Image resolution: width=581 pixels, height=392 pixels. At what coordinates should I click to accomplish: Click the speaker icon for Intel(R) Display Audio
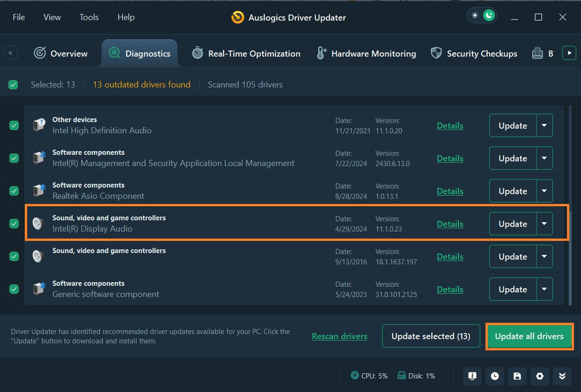click(x=38, y=224)
